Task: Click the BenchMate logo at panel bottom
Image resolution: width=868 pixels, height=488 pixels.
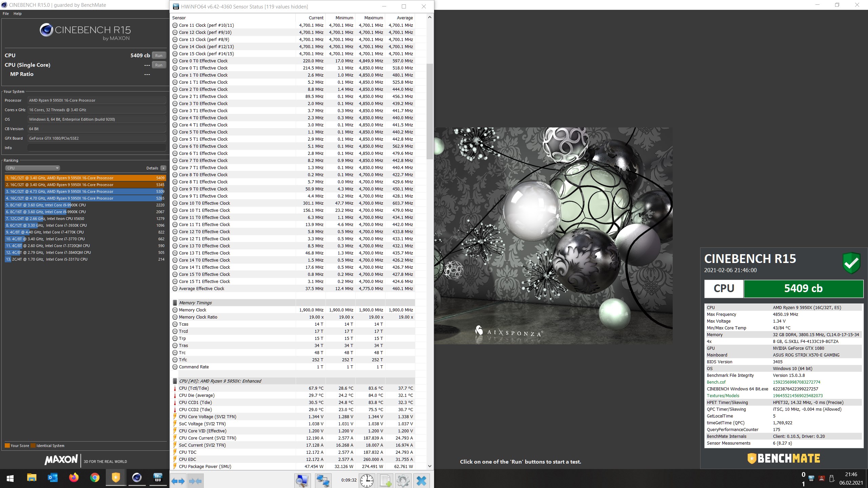Action: (x=784, y=458)
